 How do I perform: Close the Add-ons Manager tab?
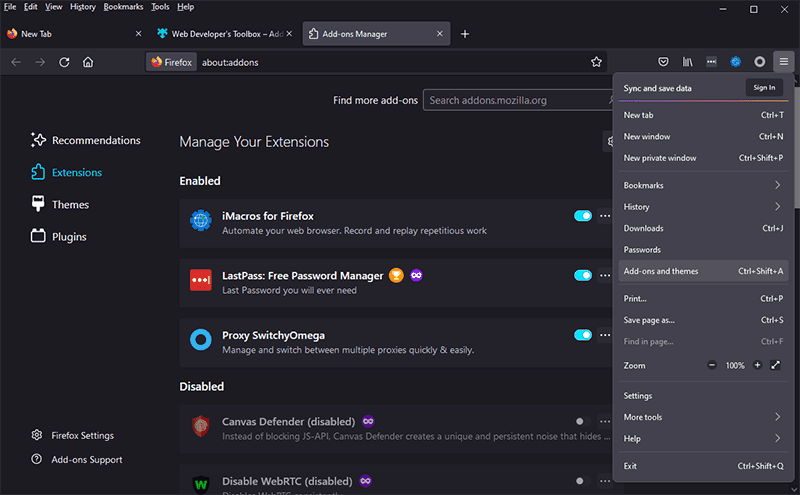pos(439,34)
